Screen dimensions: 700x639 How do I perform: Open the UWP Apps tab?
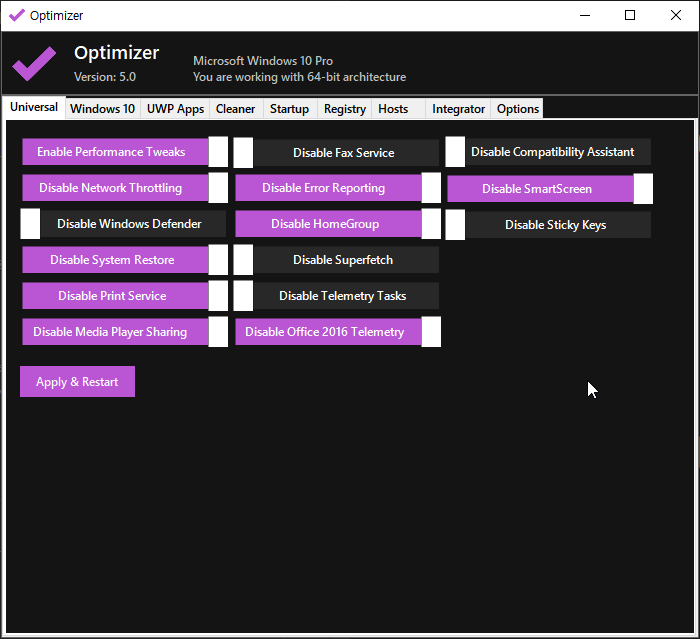pyautogui.click(x=175, y=109)
